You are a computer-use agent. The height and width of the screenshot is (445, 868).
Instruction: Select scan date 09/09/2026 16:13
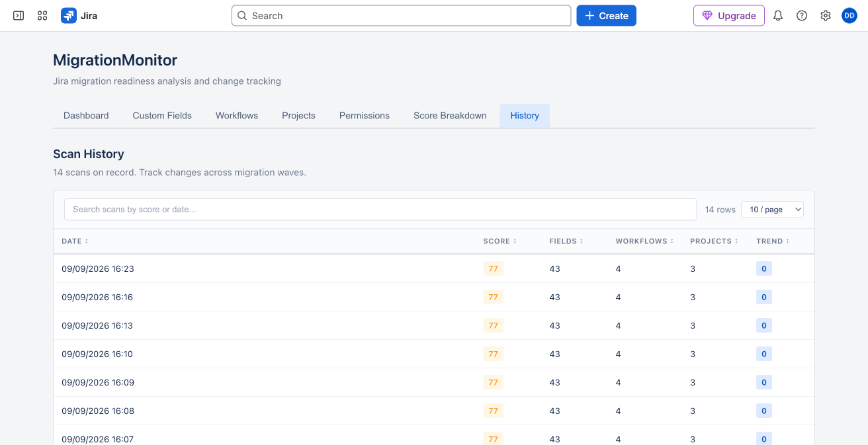point(97,326)
